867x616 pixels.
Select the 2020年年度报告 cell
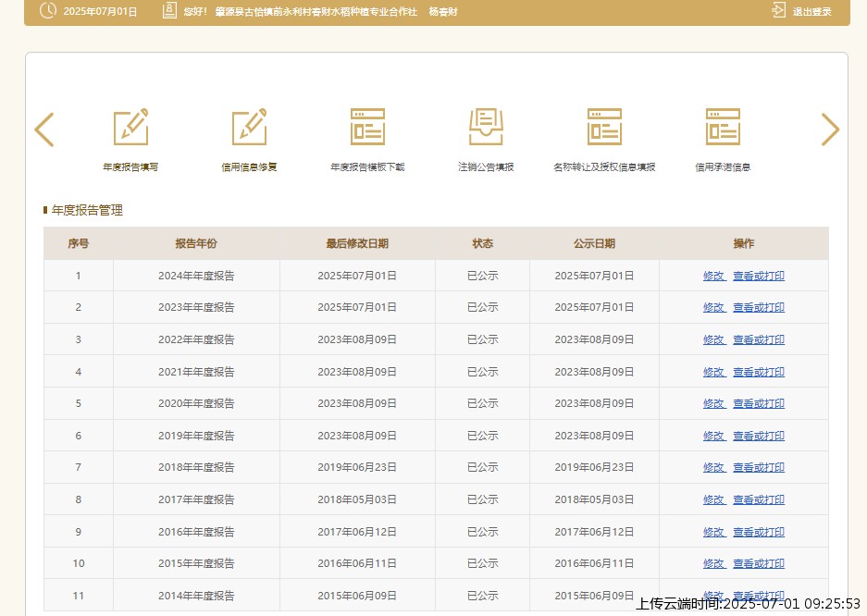(x=196, y=403)
